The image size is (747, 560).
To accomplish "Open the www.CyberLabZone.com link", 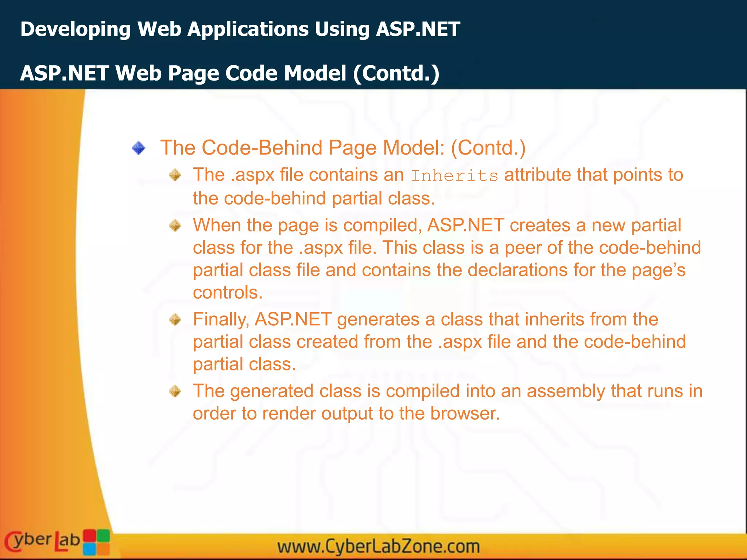I will pyautogui.click(x=378, y=547).
